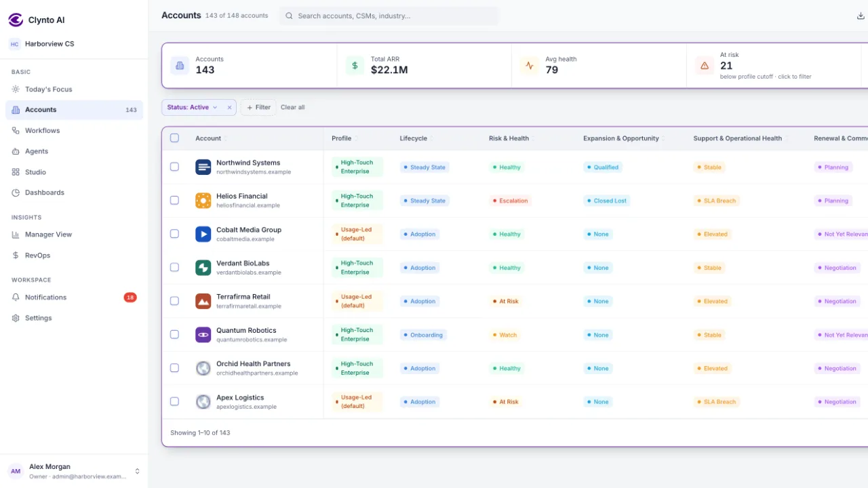The width and height of the screenshot is (868, 488).
Task: Check the Northwind Systems row checkbox
Action: 174,167
